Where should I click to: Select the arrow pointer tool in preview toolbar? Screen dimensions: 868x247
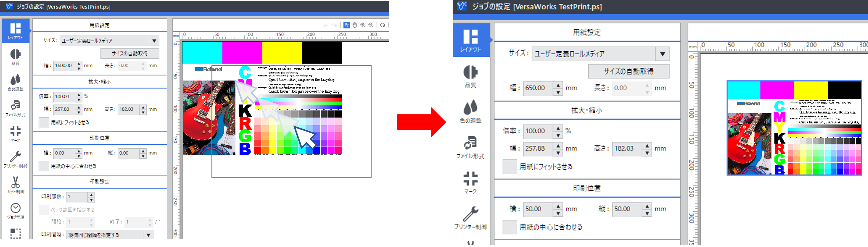click(x=346, y=25)
